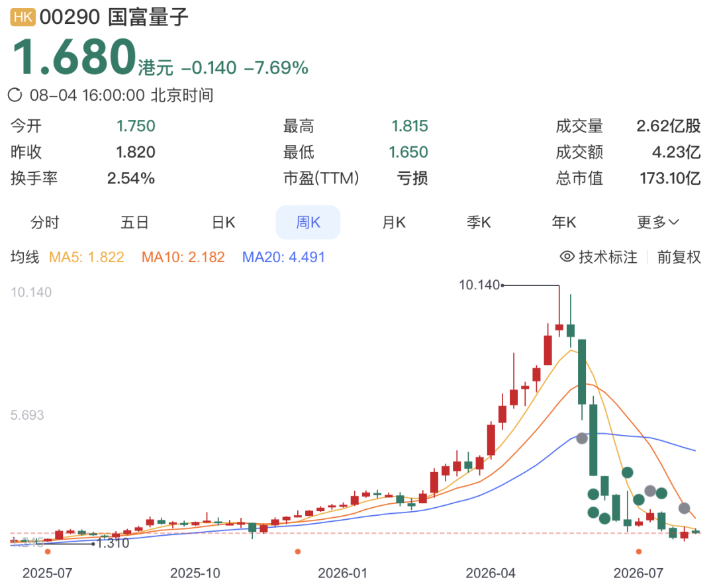Click the 均线 label
Image resolution: width=715 pixels, height=588 pixels.
tap(25, 257)
